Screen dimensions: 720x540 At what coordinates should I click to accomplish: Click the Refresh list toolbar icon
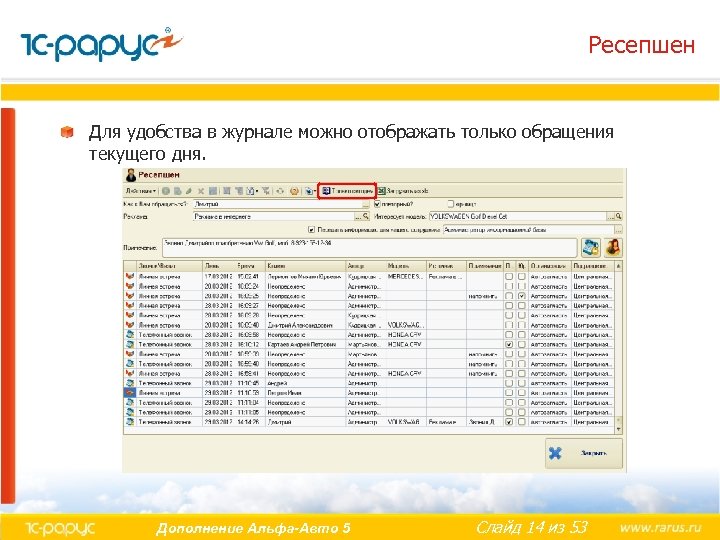point(280,191)
